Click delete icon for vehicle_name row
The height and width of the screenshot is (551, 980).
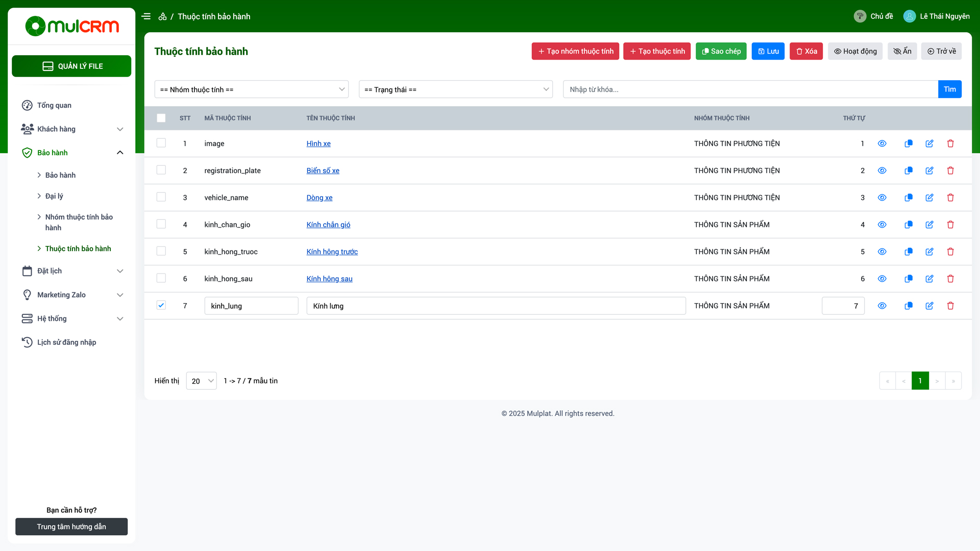950,198
